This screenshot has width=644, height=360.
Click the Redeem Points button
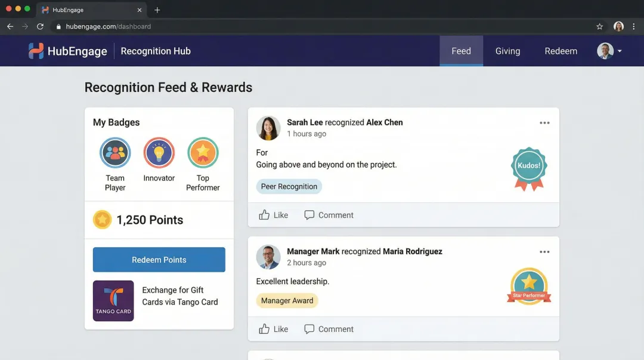pyautogui.click(x=159, y=260)
